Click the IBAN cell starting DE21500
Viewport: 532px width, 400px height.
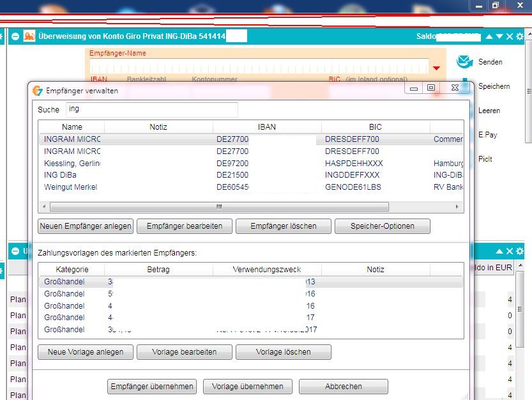pyautogui.click(x=232, y=175)
